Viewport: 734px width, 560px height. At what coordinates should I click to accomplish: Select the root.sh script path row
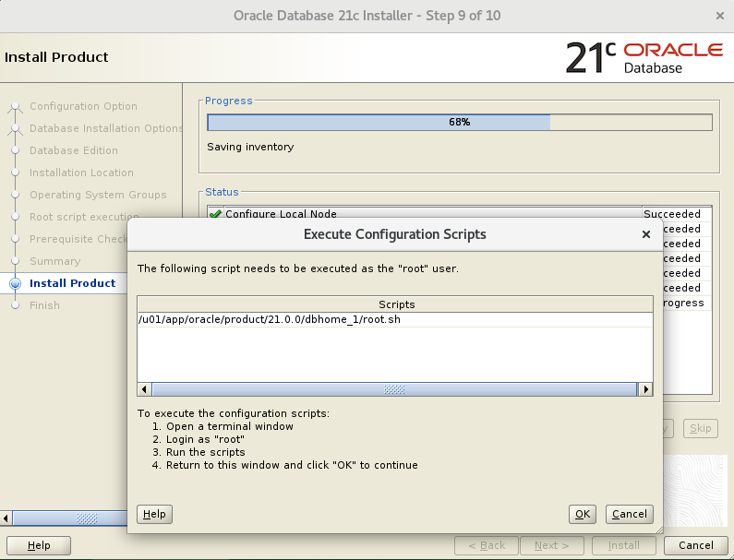(x=395, y=319)
